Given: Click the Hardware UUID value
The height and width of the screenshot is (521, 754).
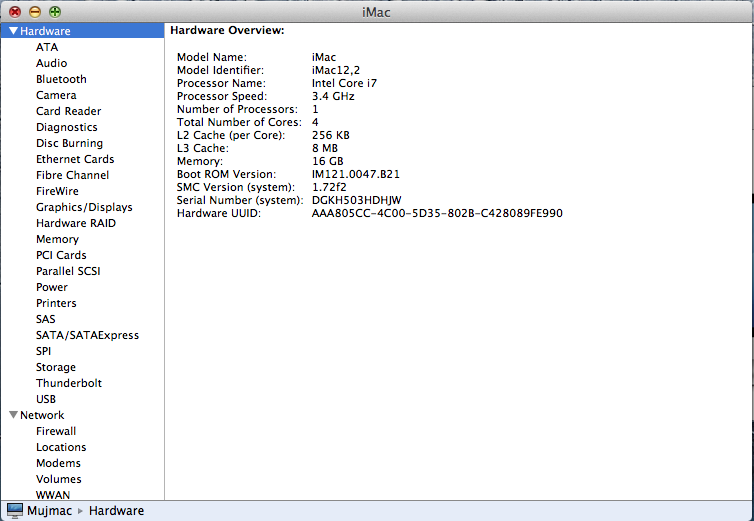Looking at the screenshot, I should coord(437,213).
